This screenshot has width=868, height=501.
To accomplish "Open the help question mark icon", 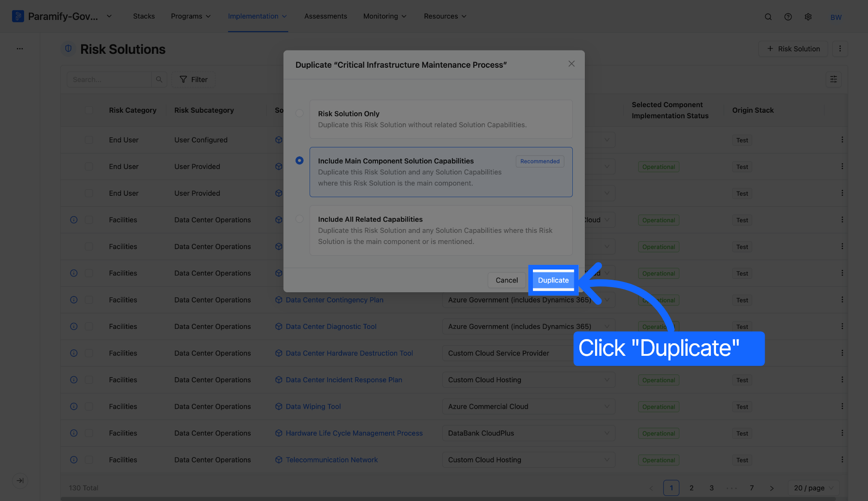I will click(788, 17).
